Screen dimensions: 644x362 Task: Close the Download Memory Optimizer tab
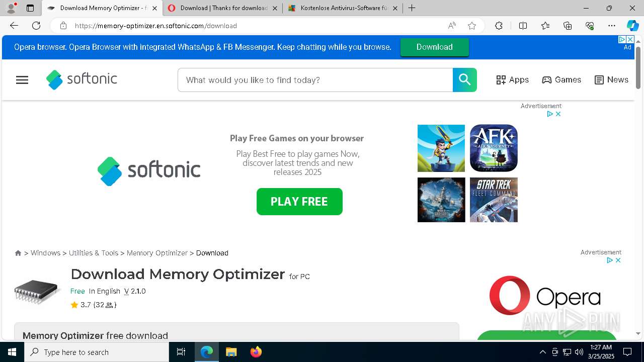pyautogui.click(x=154, y=8)
